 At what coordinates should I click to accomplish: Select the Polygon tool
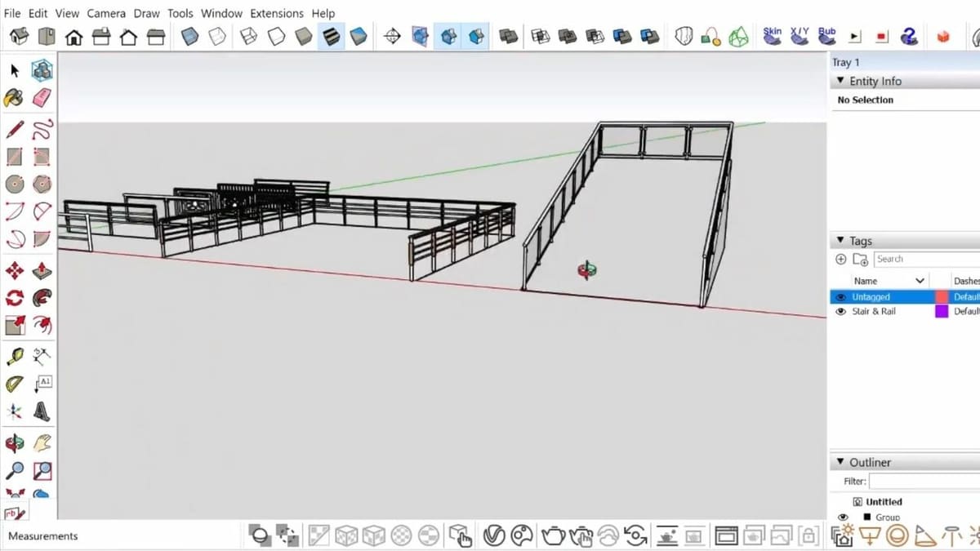pyautogui.click(x=42, y=184)
